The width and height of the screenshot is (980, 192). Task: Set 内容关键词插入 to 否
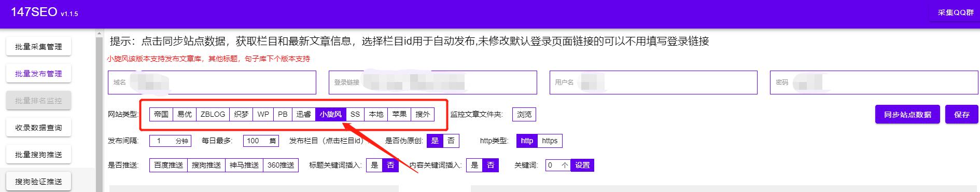(x=491, y=165)
